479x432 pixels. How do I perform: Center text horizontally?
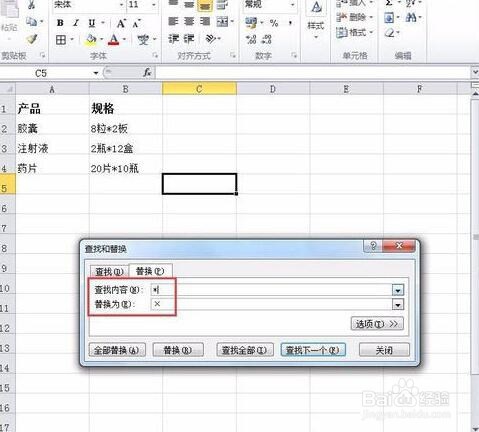coord(189,22)
